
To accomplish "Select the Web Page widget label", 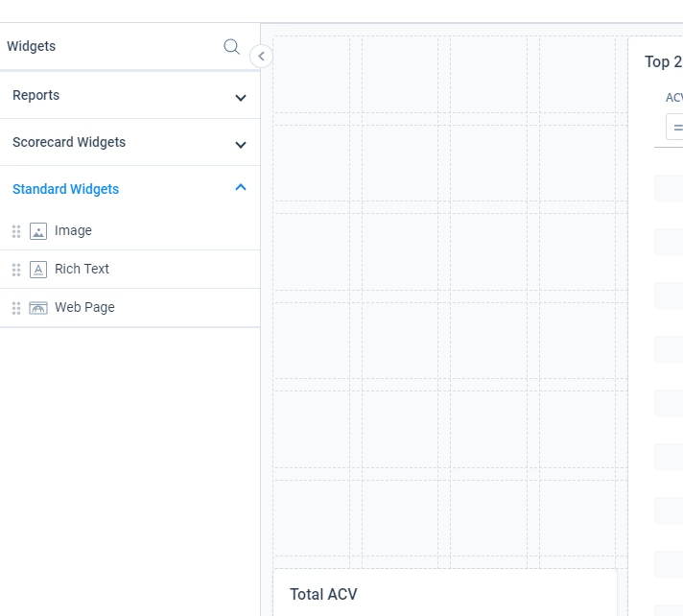I will pos(84,307).
